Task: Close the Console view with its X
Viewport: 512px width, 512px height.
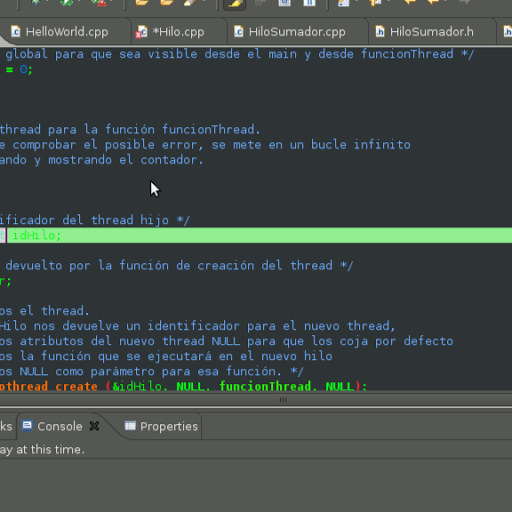Action: 95,426
